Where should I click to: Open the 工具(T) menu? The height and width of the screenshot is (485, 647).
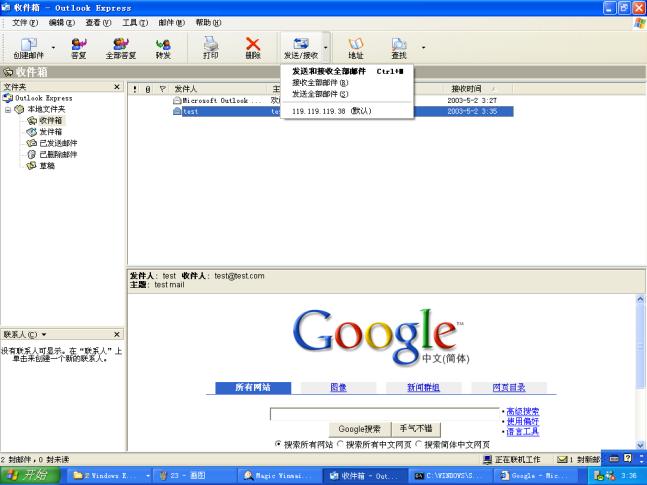[x=135, y=23]
